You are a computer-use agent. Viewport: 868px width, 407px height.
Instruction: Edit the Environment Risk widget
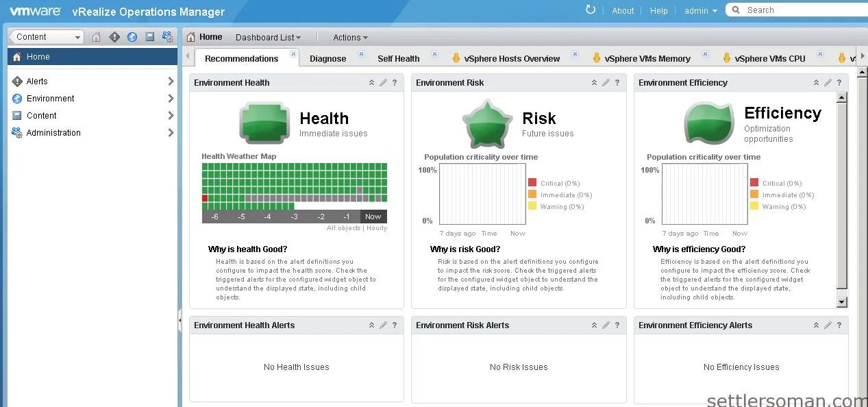pyautogui.click(x=606, y=83)
